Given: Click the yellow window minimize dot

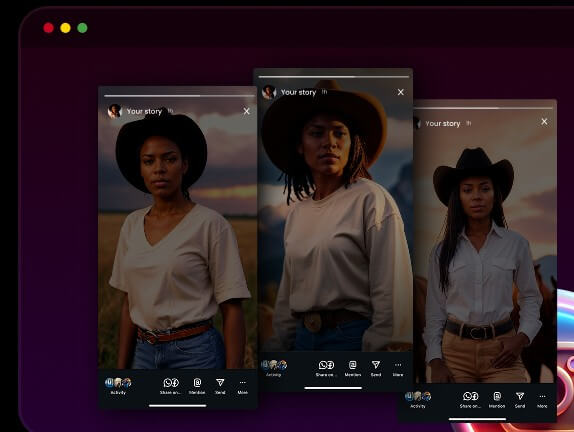Looking at the screenshot, I should pyautogui.click(x=66, y=28).
